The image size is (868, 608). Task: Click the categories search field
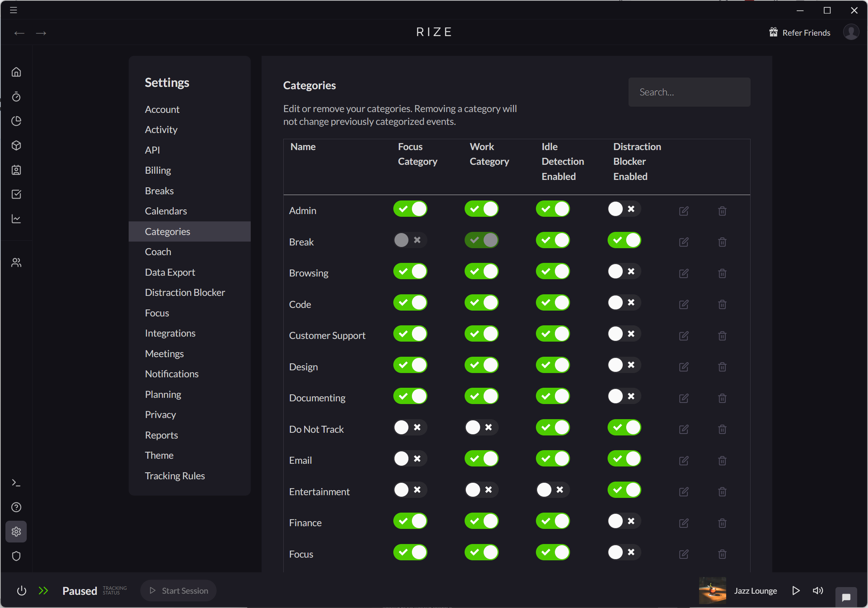pos(689,92)
